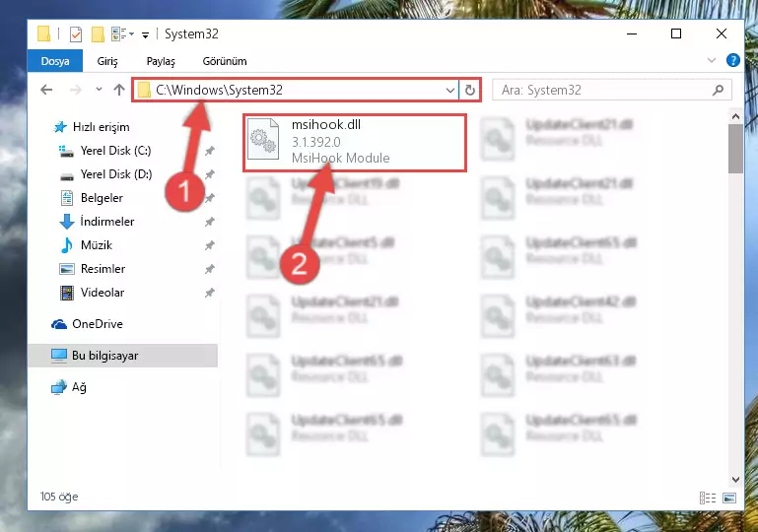The width and height of the screenshot is (758, 532).
Task: Click the search magnifier icon
Action: pyautogui.click(x=718, y=90)
